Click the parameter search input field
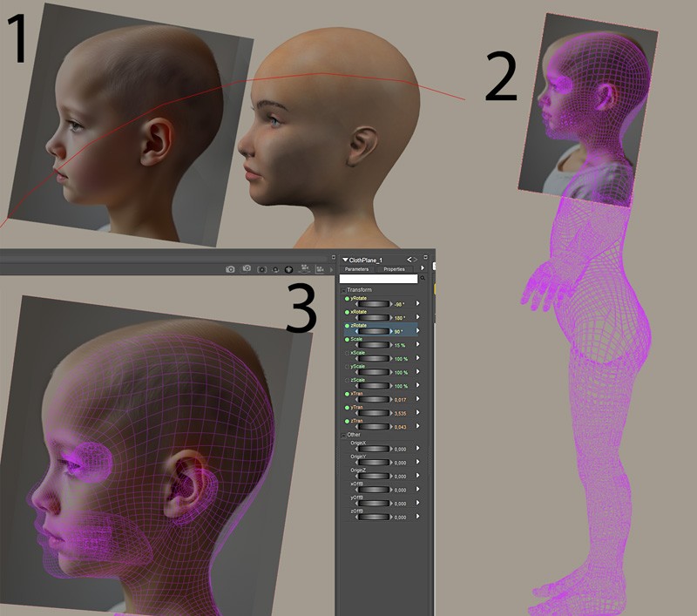Screen dimensions: 697x616 click(379, 279)
